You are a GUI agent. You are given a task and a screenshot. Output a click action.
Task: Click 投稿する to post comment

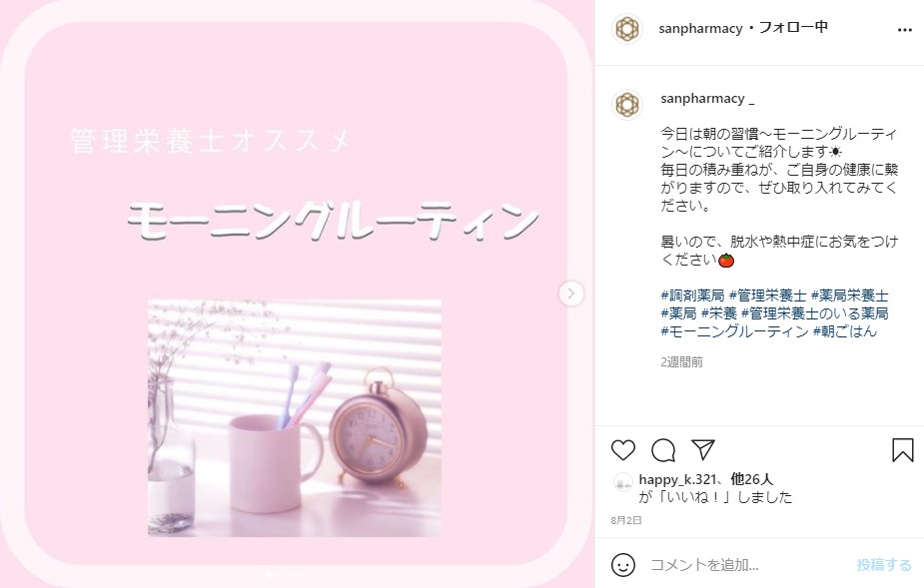883,564
